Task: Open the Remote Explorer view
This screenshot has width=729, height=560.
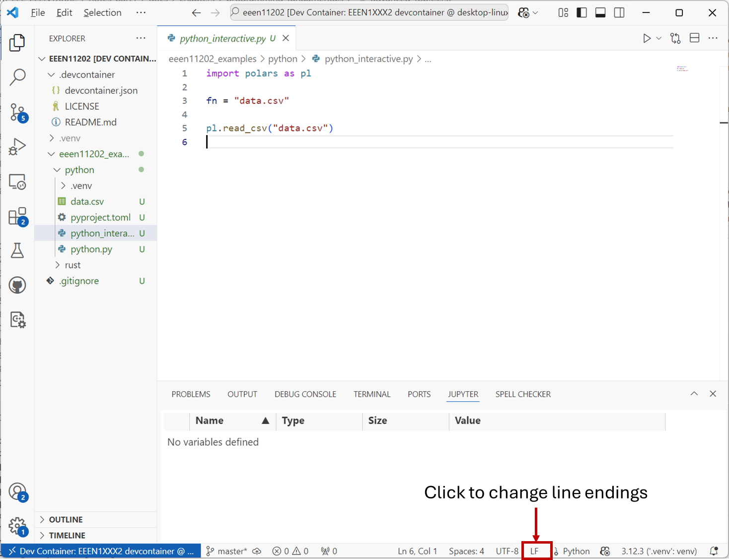Action: [18, 182]
